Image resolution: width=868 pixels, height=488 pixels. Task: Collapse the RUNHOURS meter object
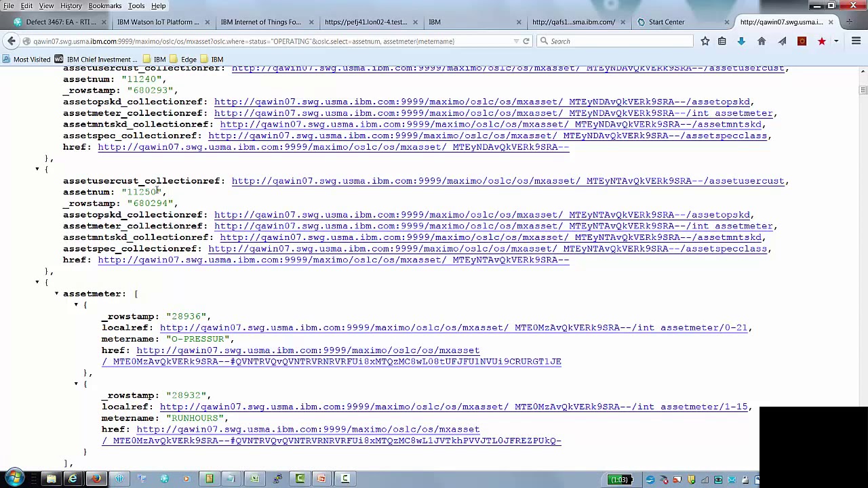(x=76, y=384)
